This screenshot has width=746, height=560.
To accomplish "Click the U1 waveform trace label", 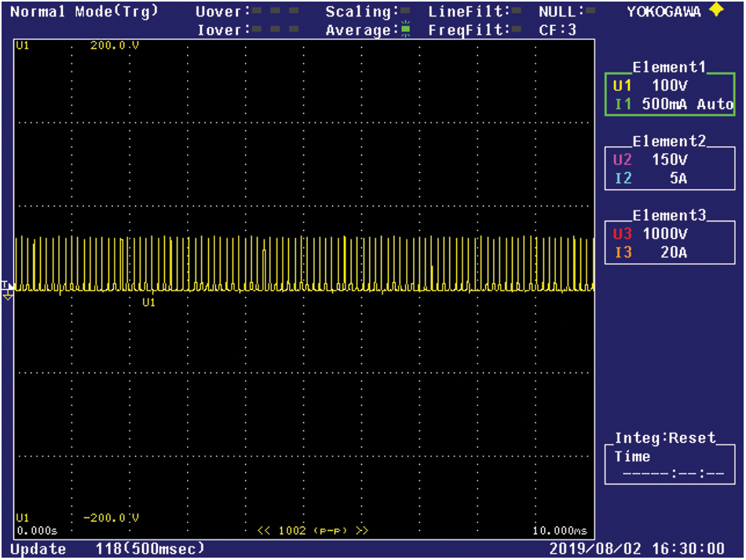I will click(148, 302).
